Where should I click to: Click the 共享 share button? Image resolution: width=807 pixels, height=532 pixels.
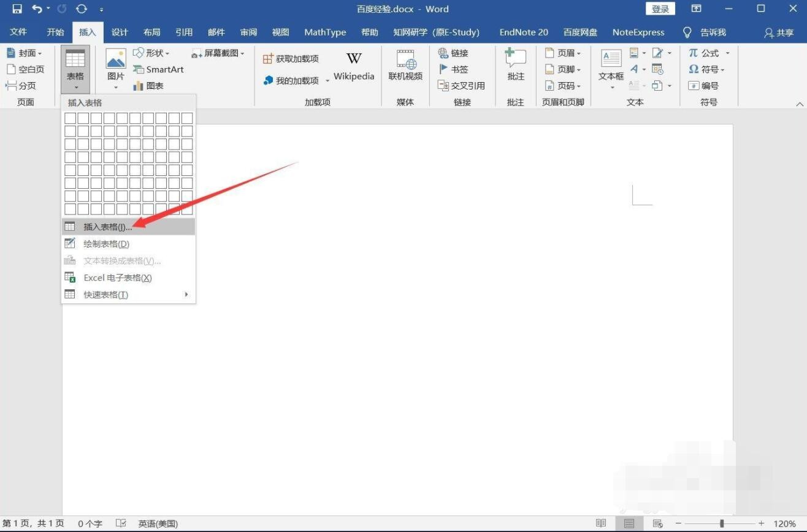[779, 32]
